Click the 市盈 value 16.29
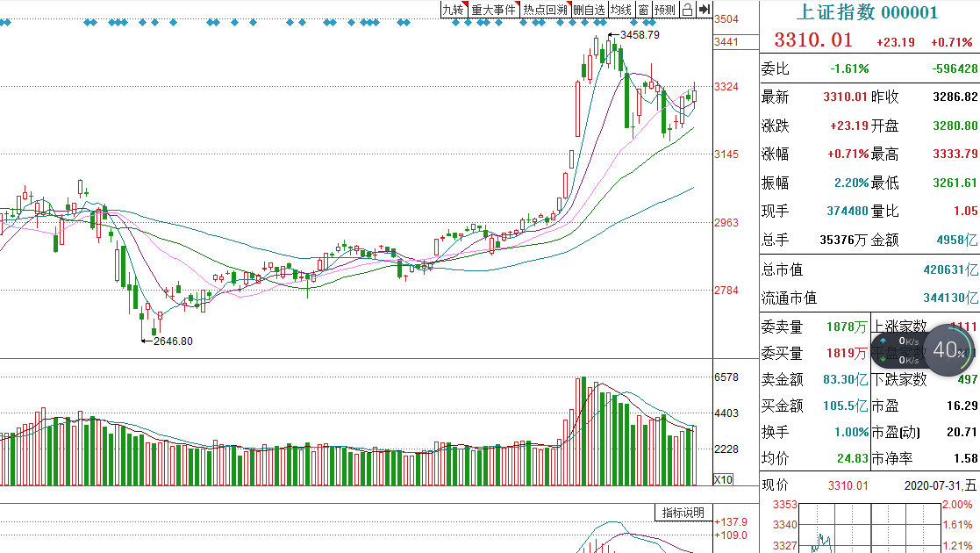 pyautogui.click(x=962, y=406)
